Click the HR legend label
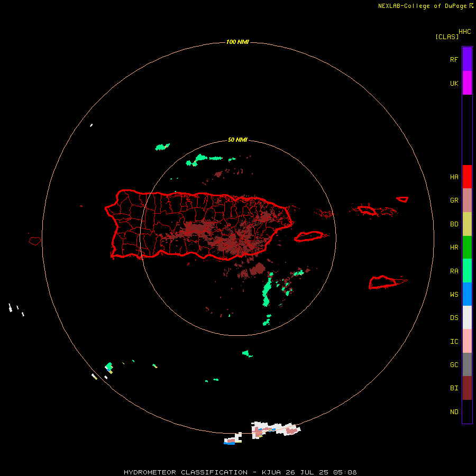The image size is (476, 476). [454, 248]
